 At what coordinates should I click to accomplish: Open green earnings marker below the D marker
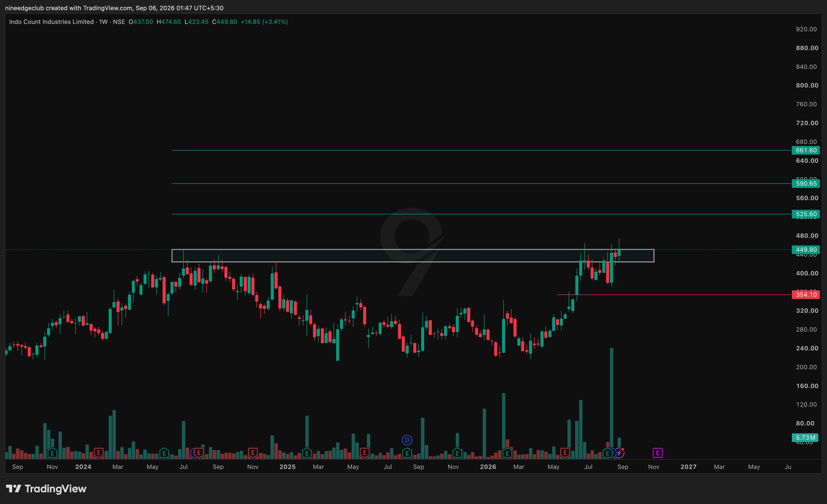point(407,453)
